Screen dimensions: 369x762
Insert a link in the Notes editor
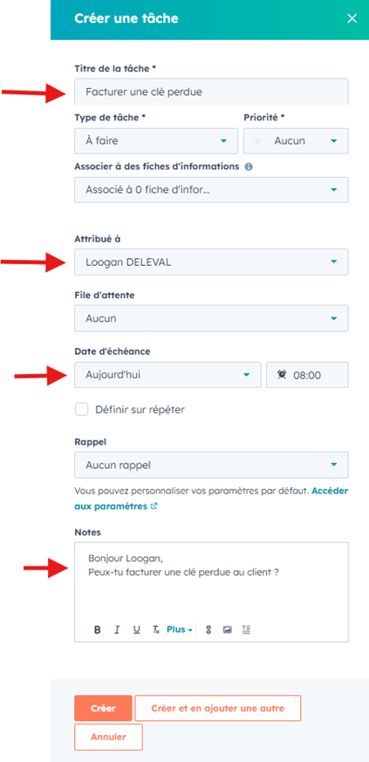coord(208,630)
